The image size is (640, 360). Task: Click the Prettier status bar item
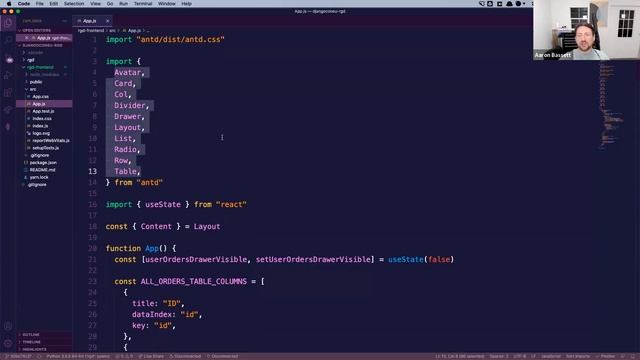[x=605, y=356]
